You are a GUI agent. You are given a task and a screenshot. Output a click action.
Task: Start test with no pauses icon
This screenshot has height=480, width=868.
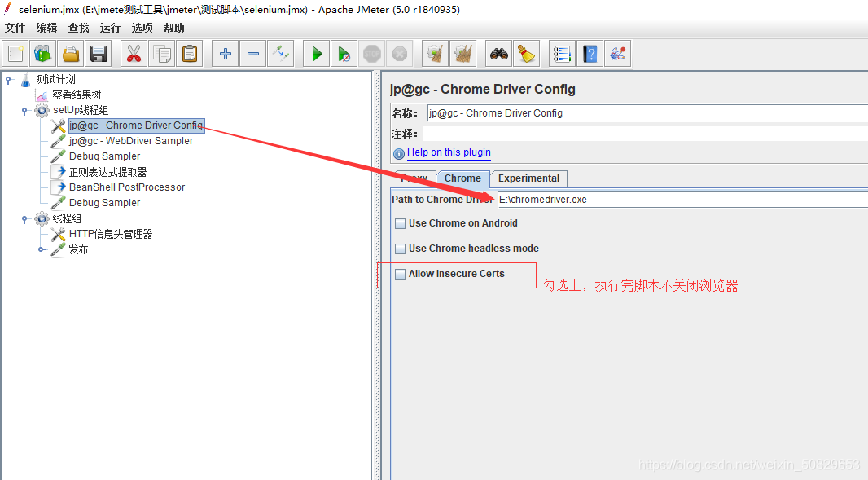pyautogui.click(x=344, y=54)
